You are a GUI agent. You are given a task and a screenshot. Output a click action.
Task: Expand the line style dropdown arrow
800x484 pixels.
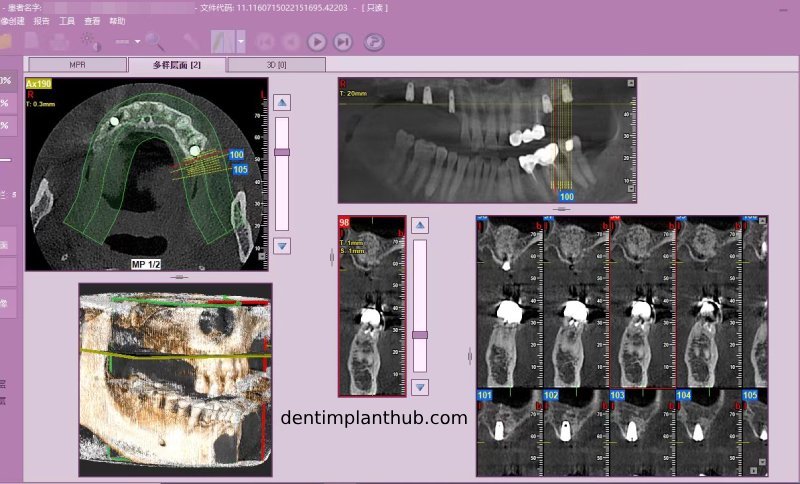(x=137, y=41)
